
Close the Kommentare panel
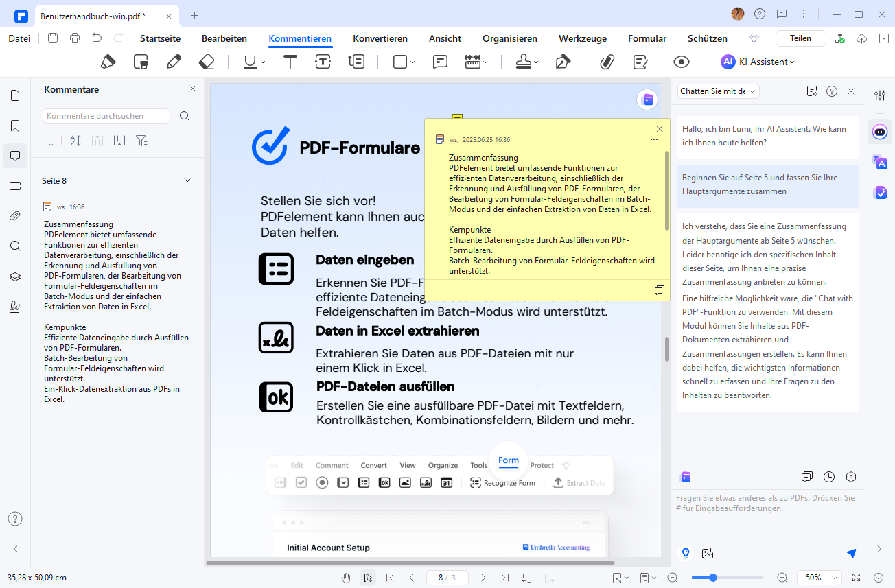(x=193, y=89)
